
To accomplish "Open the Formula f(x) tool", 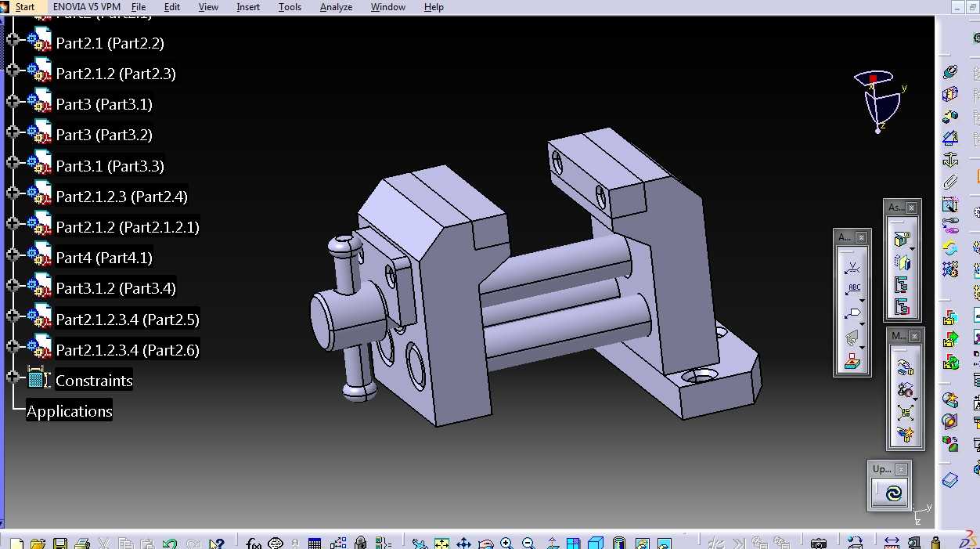I will (254, 543).
